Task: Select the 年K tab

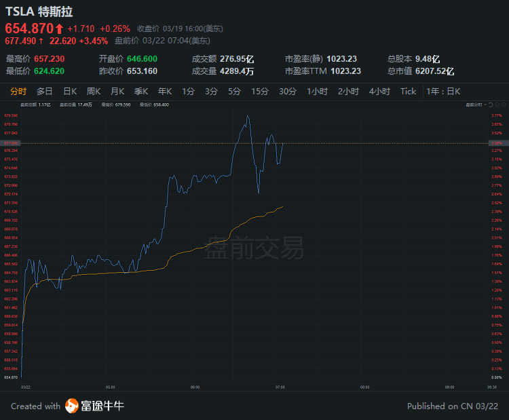Action: pos(165,92)
